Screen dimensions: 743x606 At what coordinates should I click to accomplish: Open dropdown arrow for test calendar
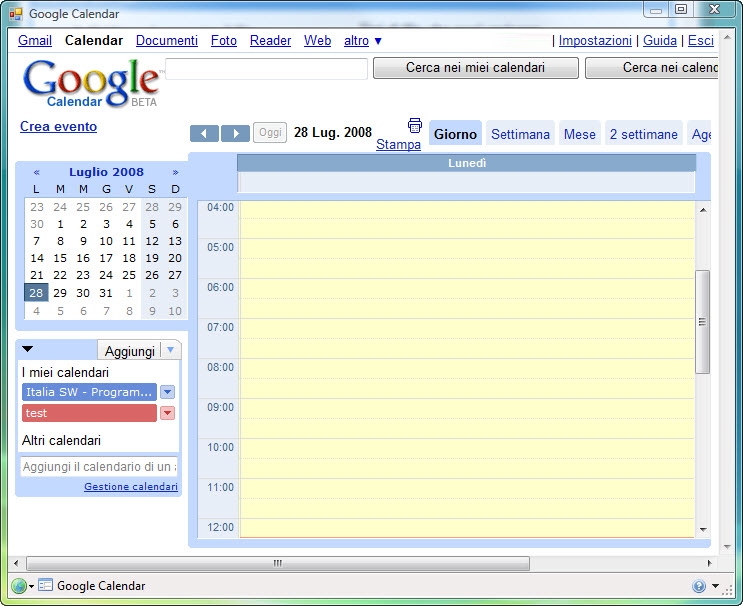pos(167,413)
